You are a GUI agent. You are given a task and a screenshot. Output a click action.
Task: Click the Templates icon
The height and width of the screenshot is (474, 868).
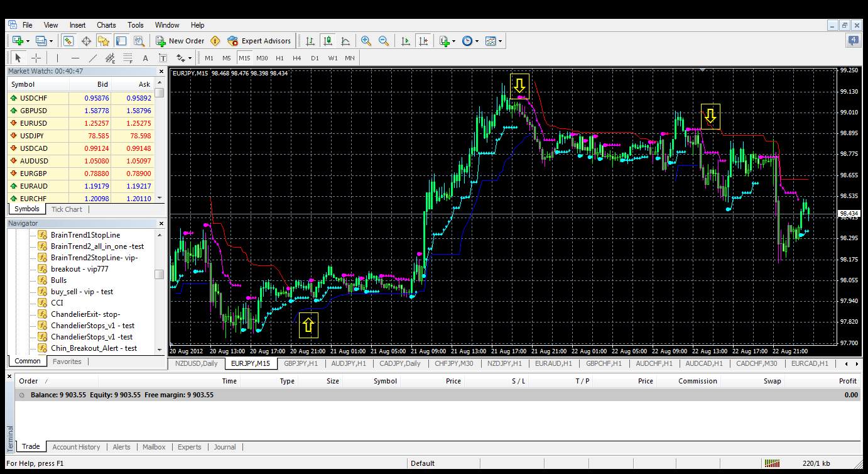pos(490,41)
